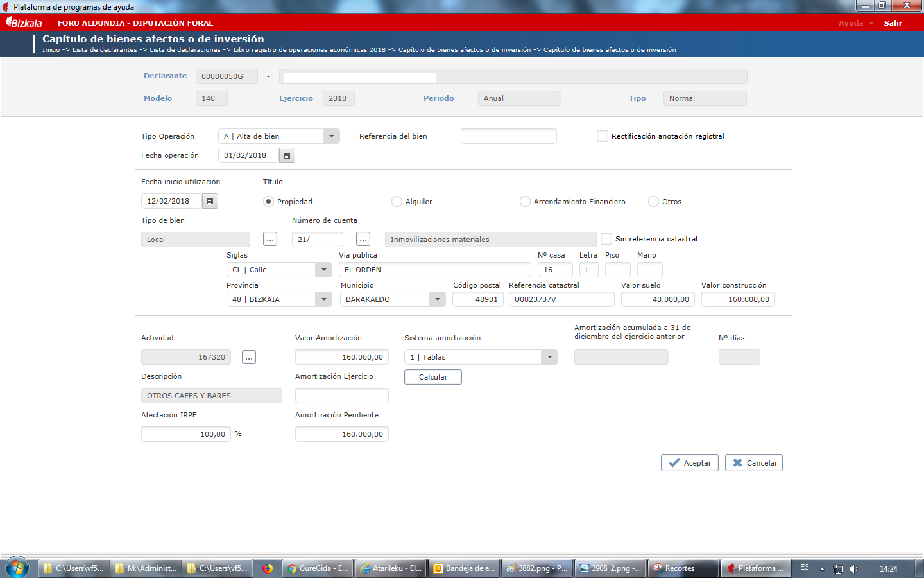Click the Bizkaia logo in header
924x578 pixels.
pyautogui.click(x=24, y=22)
